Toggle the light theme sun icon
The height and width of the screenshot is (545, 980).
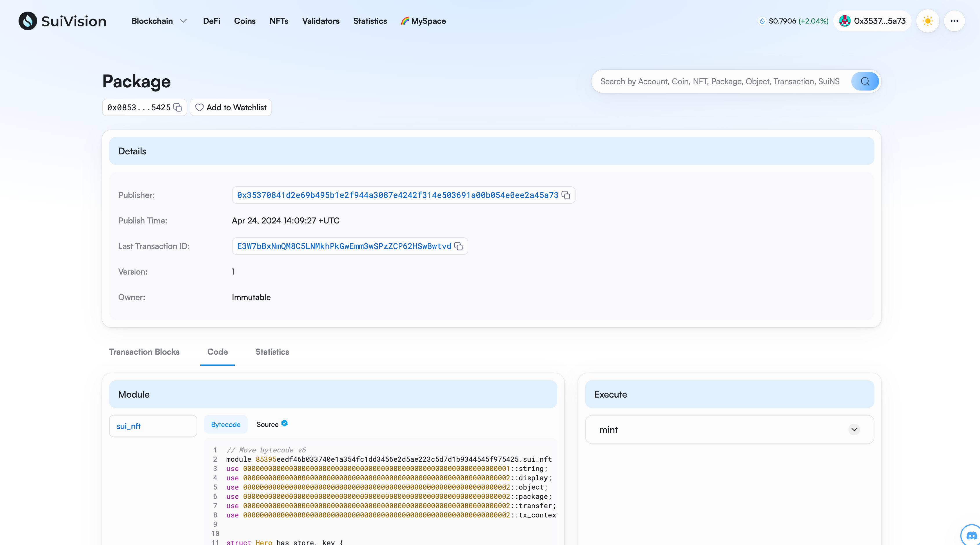coord(928,21)
